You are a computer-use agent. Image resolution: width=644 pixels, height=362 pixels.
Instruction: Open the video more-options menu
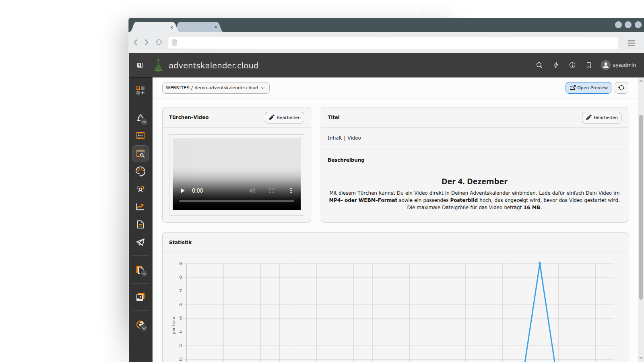tap(291, 191)
